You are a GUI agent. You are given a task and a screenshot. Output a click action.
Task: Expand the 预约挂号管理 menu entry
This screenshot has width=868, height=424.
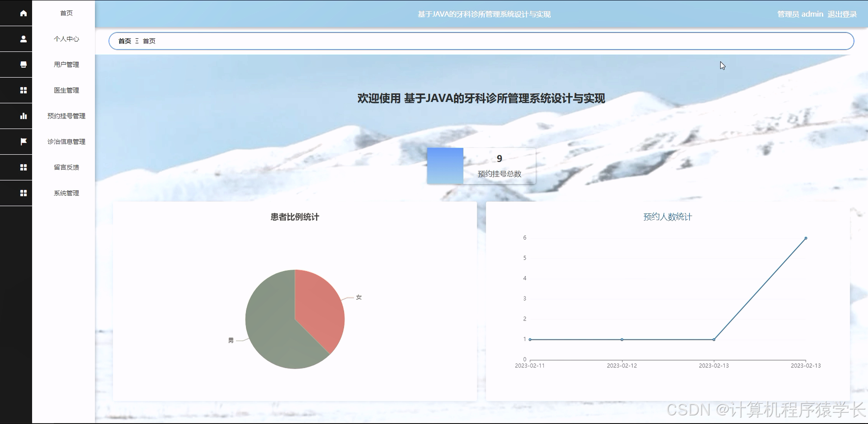66,116
